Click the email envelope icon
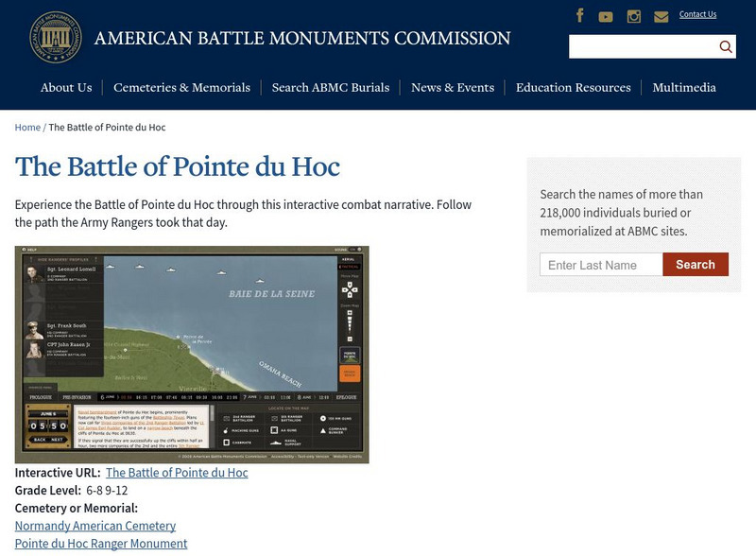The height and width of the screenshot is (556, 756). click(661, 17)
